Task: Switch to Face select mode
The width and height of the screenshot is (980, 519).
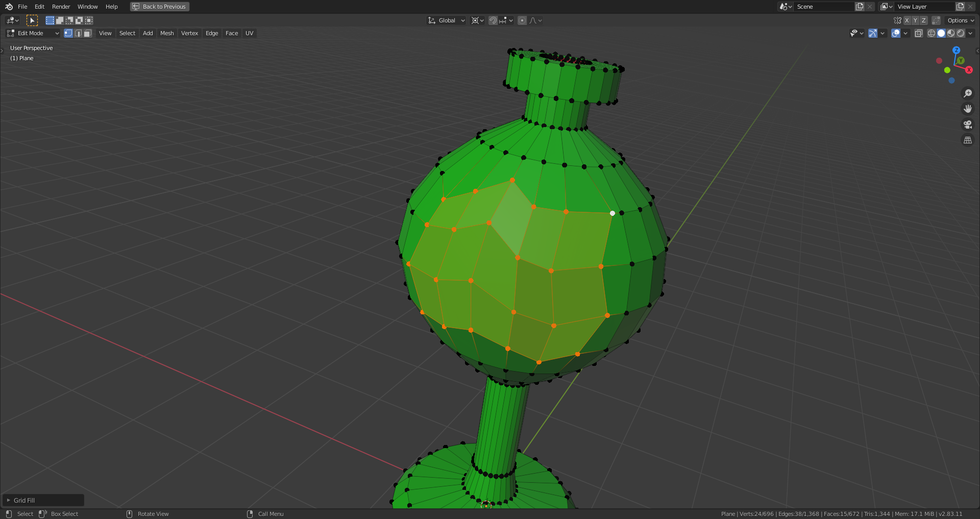Action: click(x=87, y=33)
